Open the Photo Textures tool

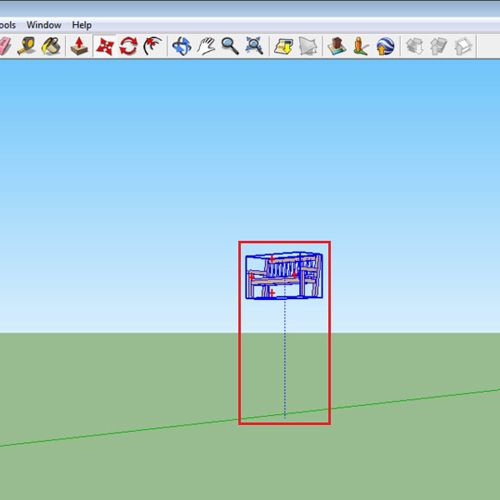tap(361, 46)
